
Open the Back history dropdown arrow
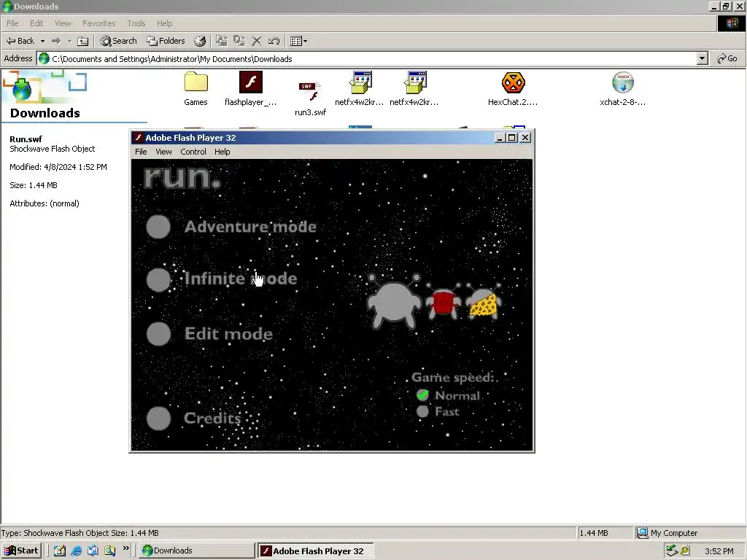click(42, 41)
